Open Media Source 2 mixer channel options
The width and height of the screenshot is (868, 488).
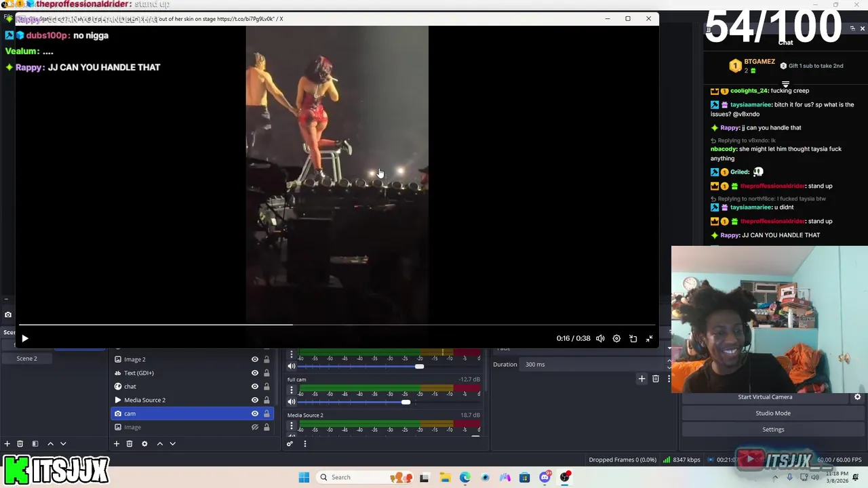(x=292, y=426)
